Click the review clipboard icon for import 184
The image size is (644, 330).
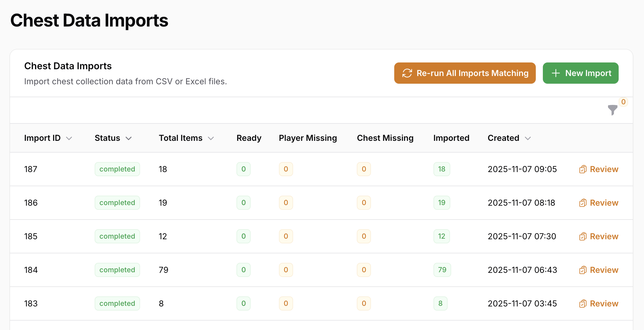[x=583, y=270]
